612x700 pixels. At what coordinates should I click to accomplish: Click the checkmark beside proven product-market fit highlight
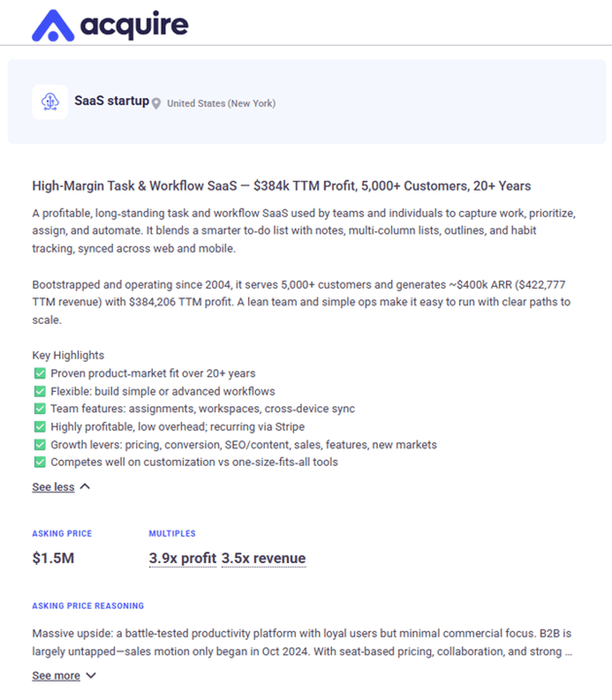[x=40, y=373]
